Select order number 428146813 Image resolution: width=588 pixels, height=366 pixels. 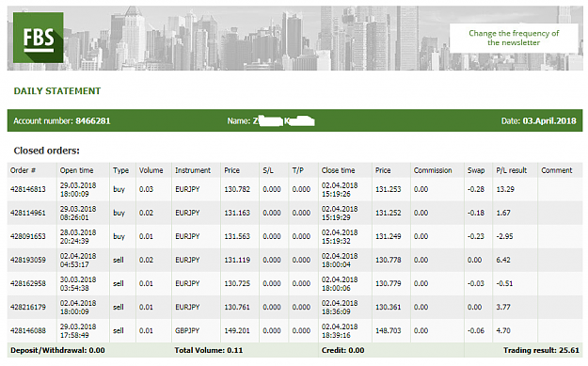pos(27,189)
